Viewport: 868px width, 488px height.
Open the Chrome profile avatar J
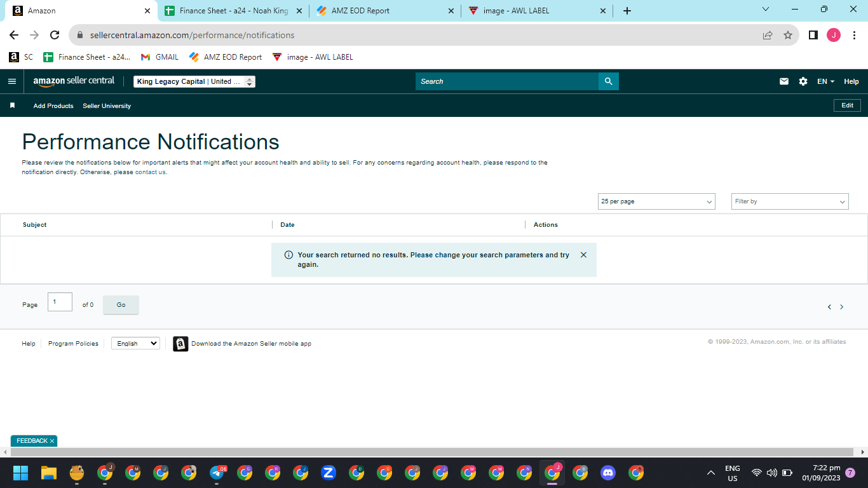(x=834, y=36)
